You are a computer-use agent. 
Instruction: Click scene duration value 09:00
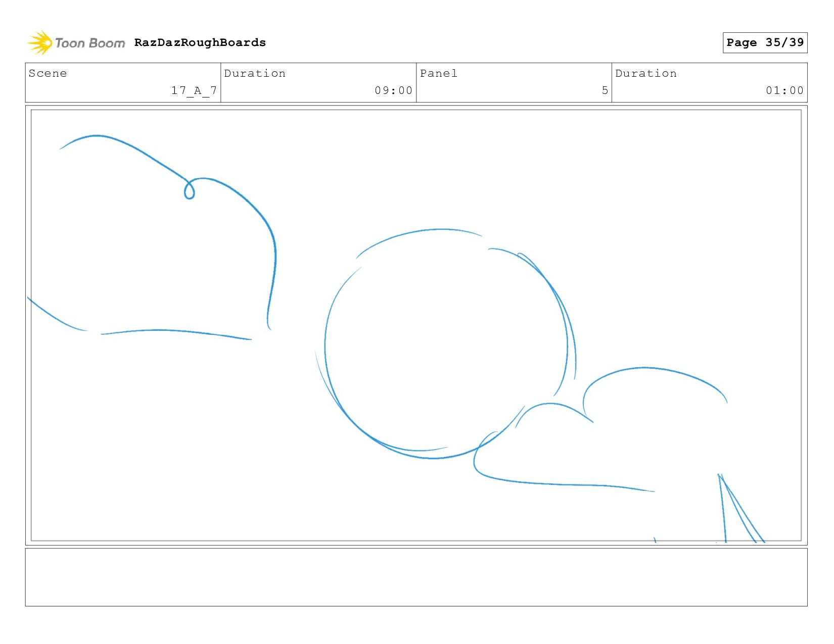(393, 90)
